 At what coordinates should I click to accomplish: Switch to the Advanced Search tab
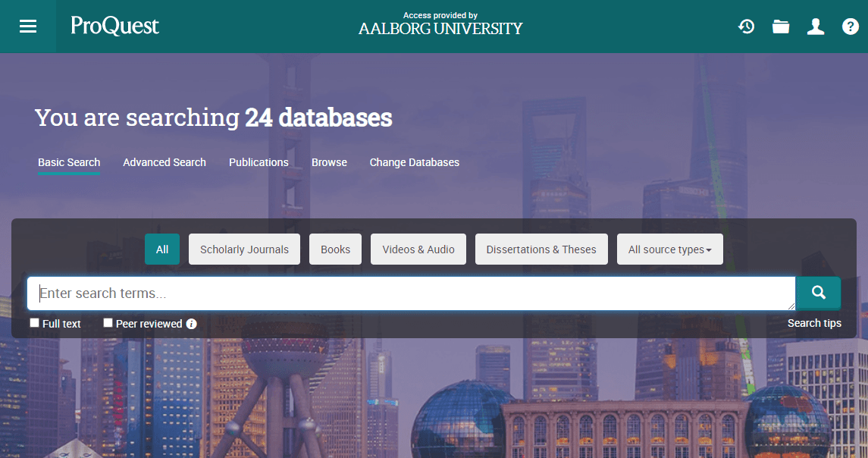[165, 162]
